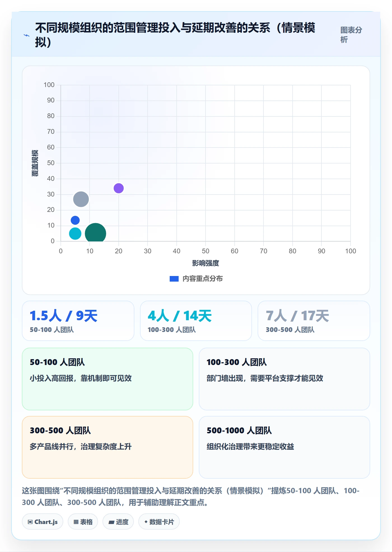Click the 影响强度 x-axis title
Image resolution: width=392 pixels, height=552 pixels.
[x=206, y=263]
